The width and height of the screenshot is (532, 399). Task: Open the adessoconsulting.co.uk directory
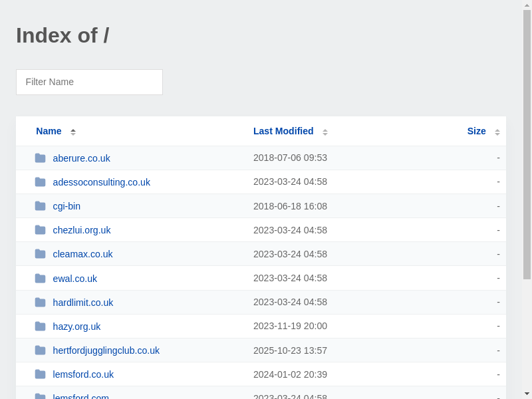101,182
